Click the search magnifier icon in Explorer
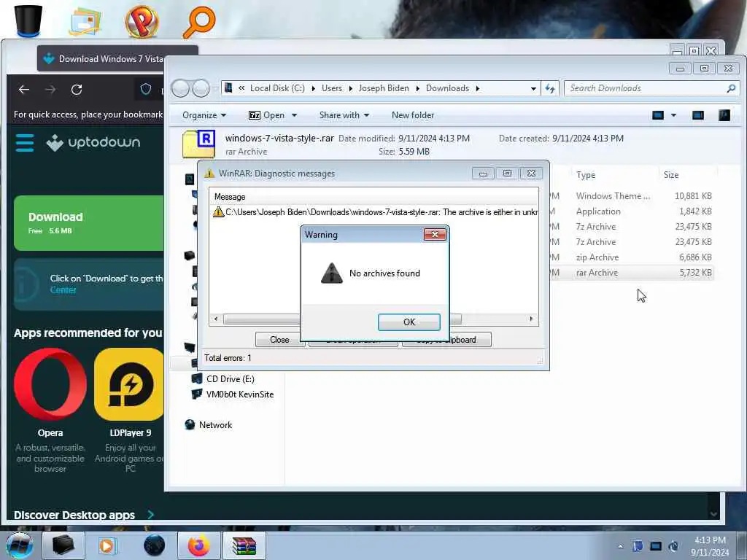Viewport: 747px width, 560px height. click(731, 88)
